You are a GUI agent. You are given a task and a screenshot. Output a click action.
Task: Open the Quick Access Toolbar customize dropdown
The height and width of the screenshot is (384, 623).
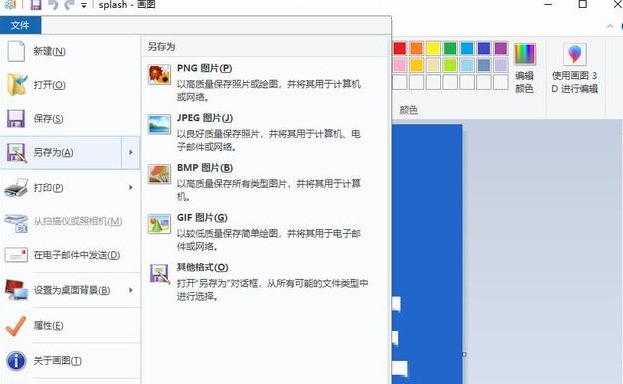(84, 5)
